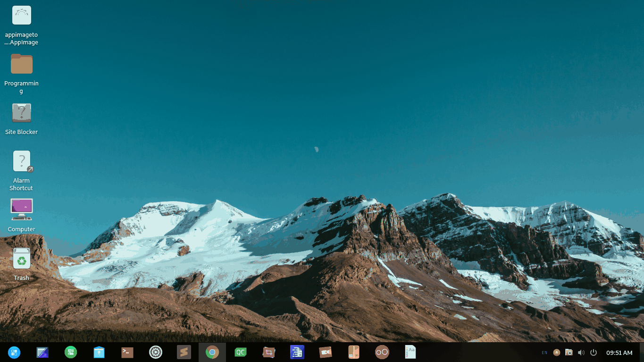The image size is (644, 362).
Task: Open the clock showing 09:51 AM
Action: click(618, 353)
